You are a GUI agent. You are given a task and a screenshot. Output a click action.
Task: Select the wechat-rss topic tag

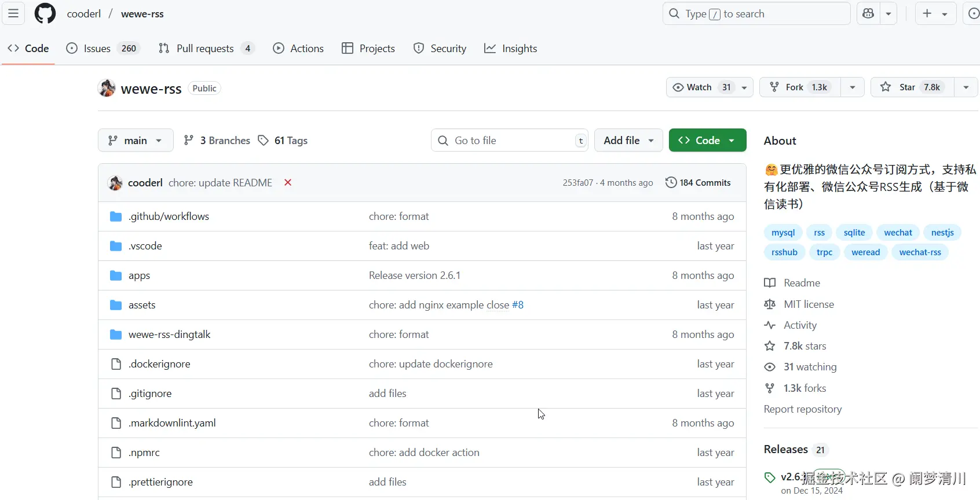coord(920,252)
